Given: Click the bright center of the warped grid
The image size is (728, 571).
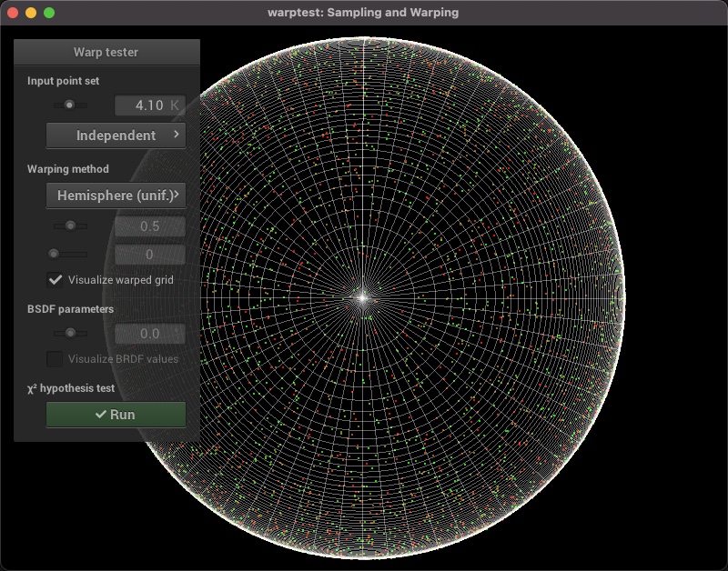Looking at the screenshot, I should (362, 297).
